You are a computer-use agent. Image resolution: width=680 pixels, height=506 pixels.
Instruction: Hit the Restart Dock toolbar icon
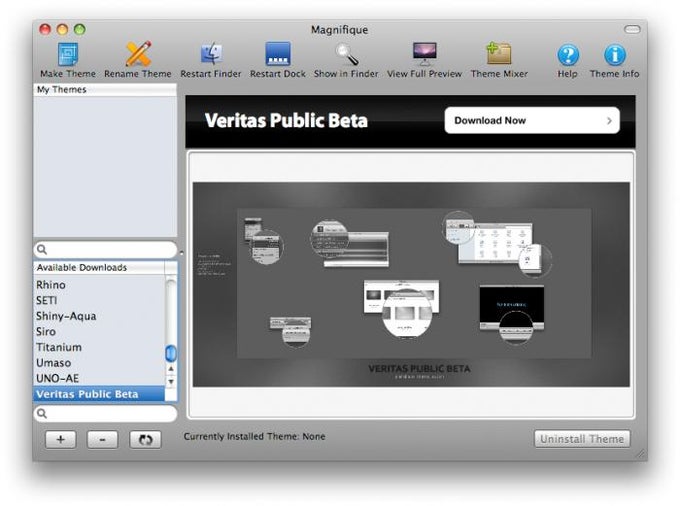coord(278,54)
